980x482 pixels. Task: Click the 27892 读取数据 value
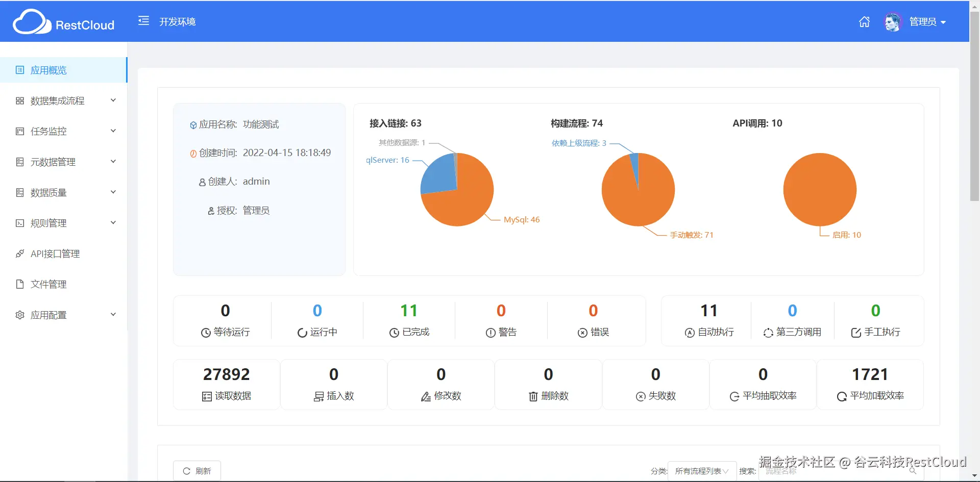227,374
